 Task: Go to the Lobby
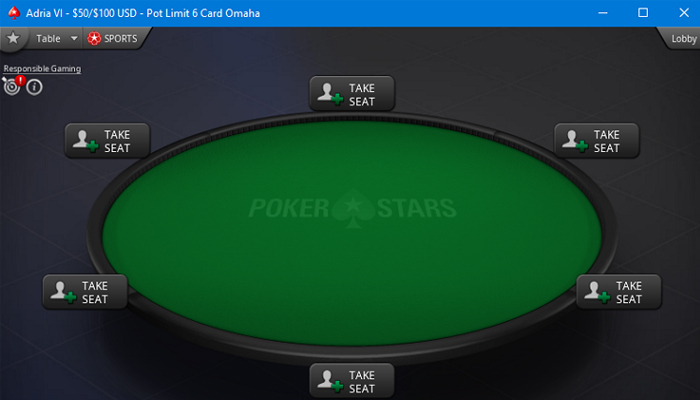pyautogui.click(x=683, y=39)
